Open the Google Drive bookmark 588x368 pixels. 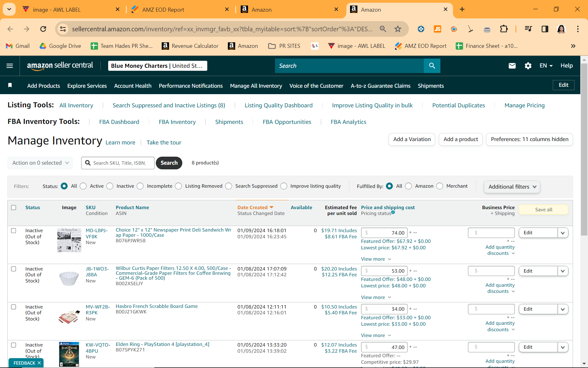60,46
